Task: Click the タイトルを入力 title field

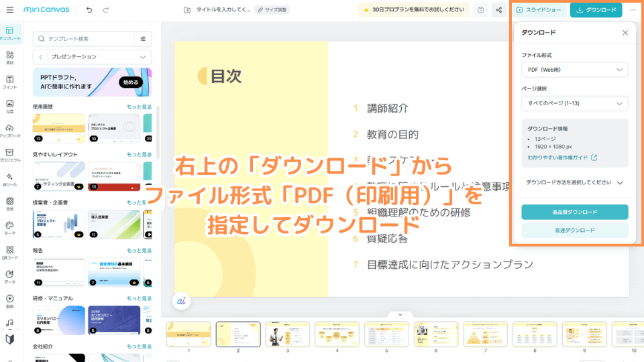Action: pos(223,10)
